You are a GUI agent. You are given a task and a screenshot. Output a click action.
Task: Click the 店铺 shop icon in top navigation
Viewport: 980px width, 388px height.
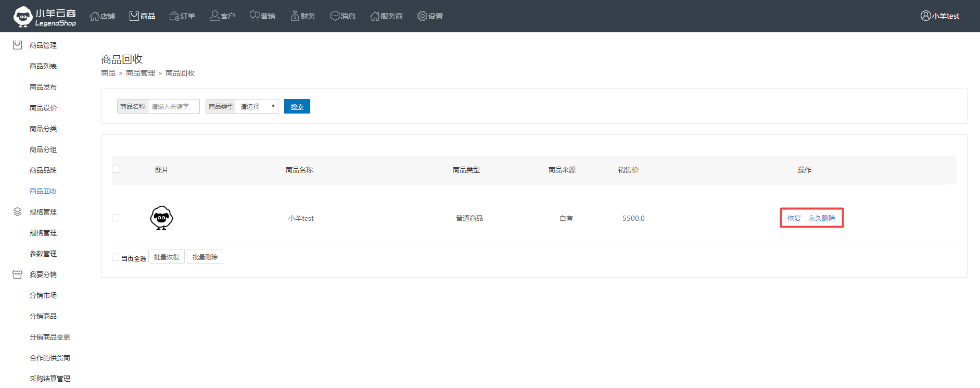95,16
